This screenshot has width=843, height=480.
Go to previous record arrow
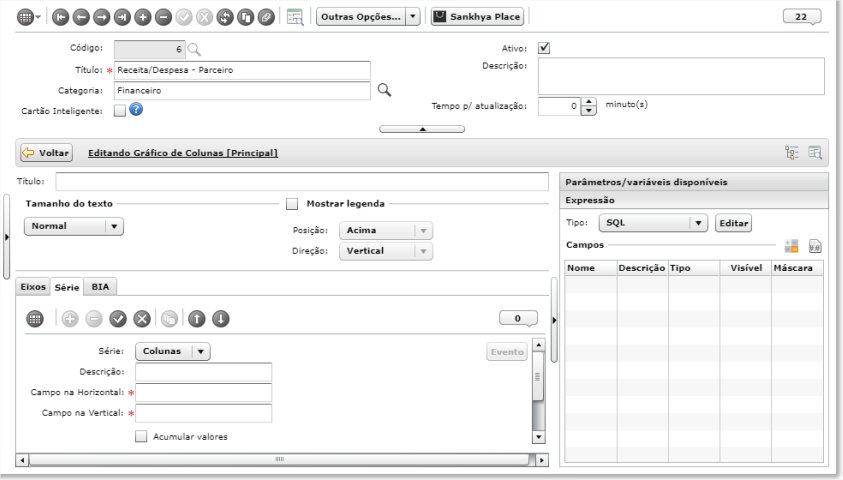81,17
